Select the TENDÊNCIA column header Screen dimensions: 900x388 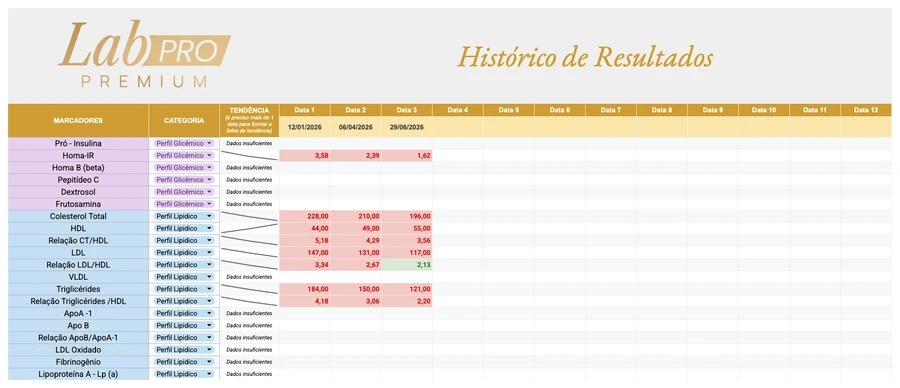(249, 121)
